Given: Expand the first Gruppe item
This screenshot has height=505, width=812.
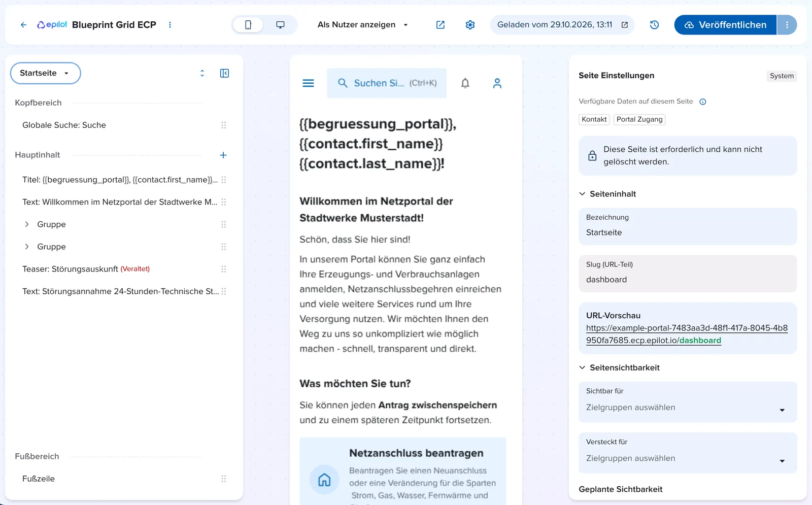Looking at the screenshot, I should click(27, 224).
